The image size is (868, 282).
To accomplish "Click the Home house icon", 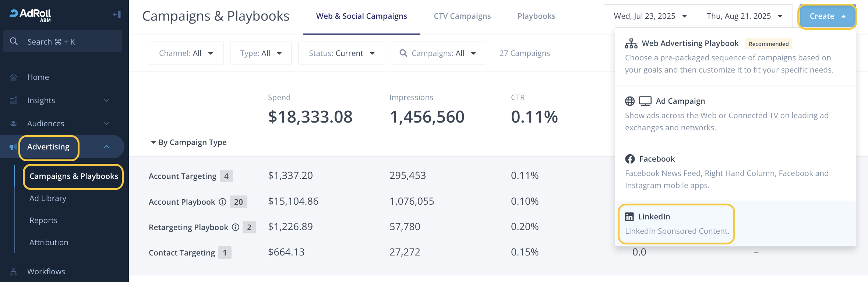I will (14, 77).
